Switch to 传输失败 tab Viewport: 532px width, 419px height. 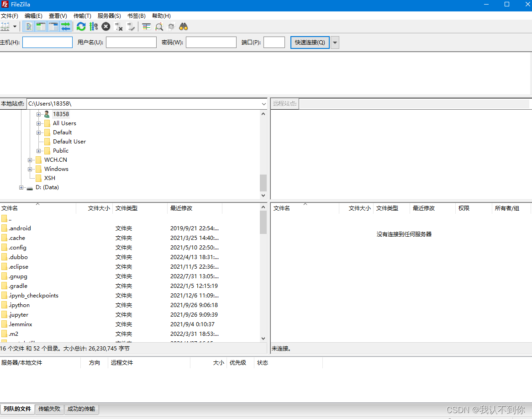(x=49, y=409)
